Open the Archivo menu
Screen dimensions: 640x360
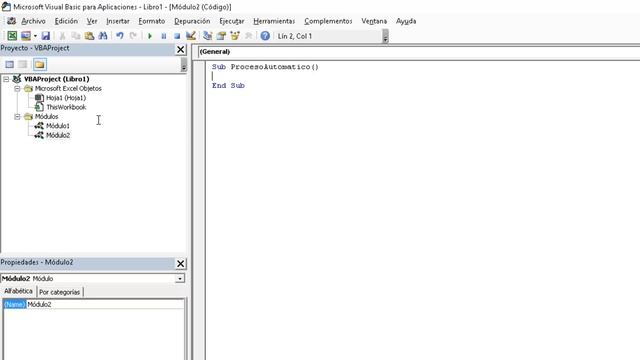pyautogui.click(x=33, y=21)
